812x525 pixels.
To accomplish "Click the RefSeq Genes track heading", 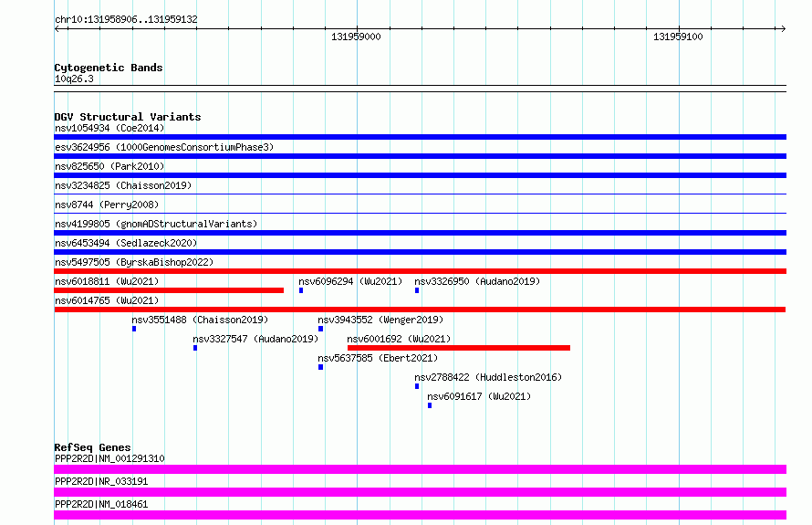I will (x=92, y=447).
